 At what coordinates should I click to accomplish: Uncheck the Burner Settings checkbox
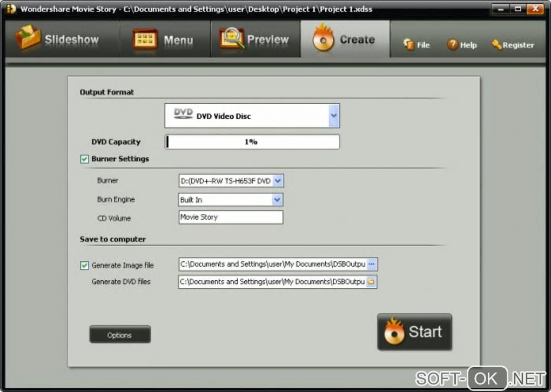pyautogui.click(x=84, y=159)
